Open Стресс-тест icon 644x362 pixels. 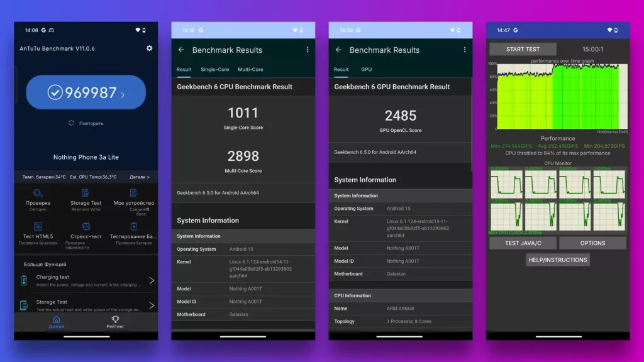click(86, 226)
